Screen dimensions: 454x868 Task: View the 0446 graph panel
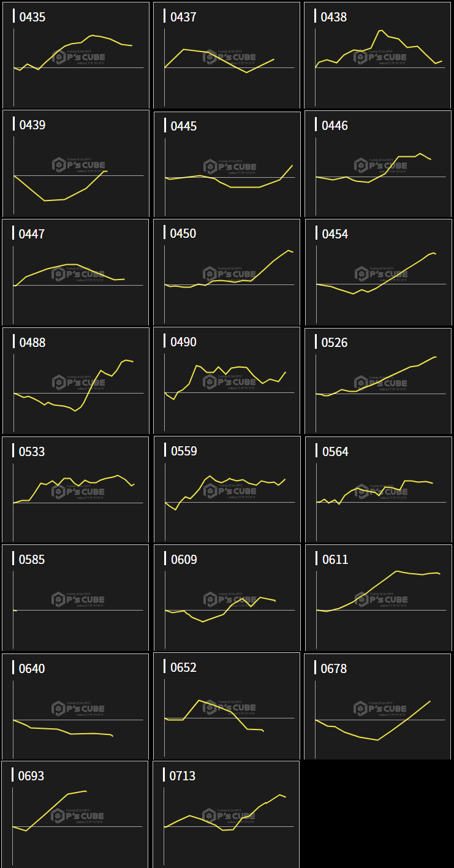tap(377, 164)
